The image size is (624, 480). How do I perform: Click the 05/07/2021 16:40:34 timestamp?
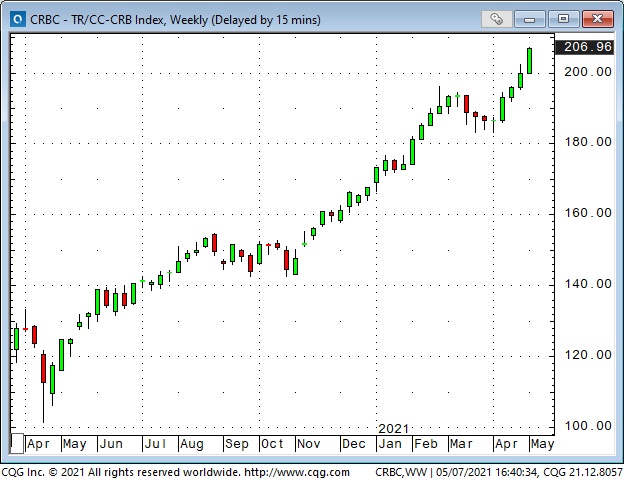[x=486, y=472]
